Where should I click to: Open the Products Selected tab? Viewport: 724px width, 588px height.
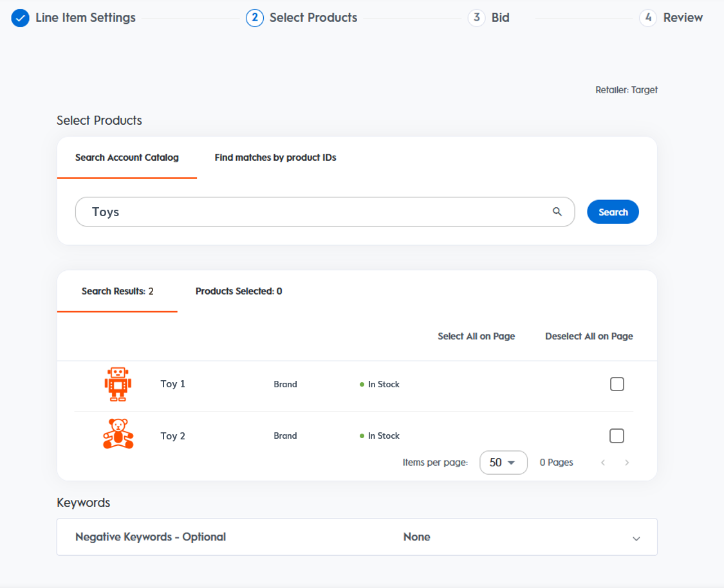(x=239, y=291)
